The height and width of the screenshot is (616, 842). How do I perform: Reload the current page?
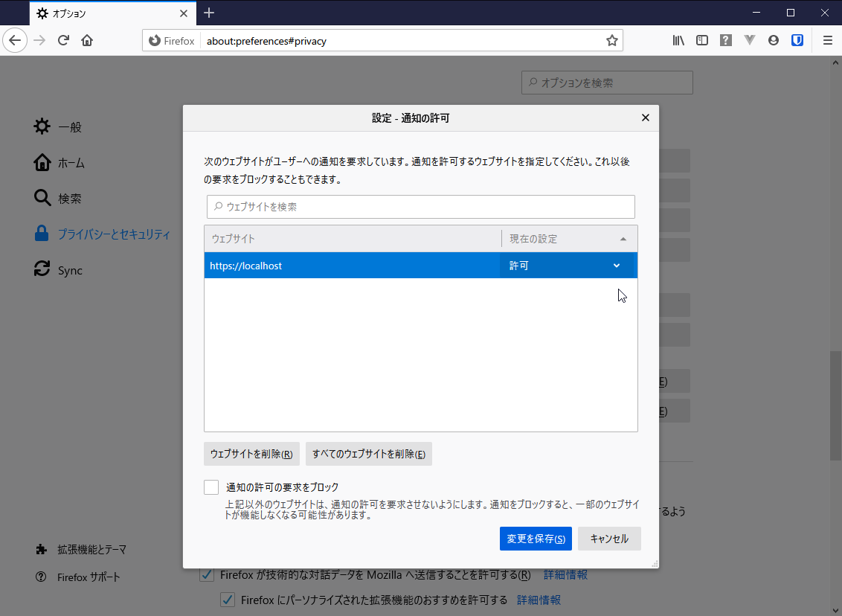63,41
